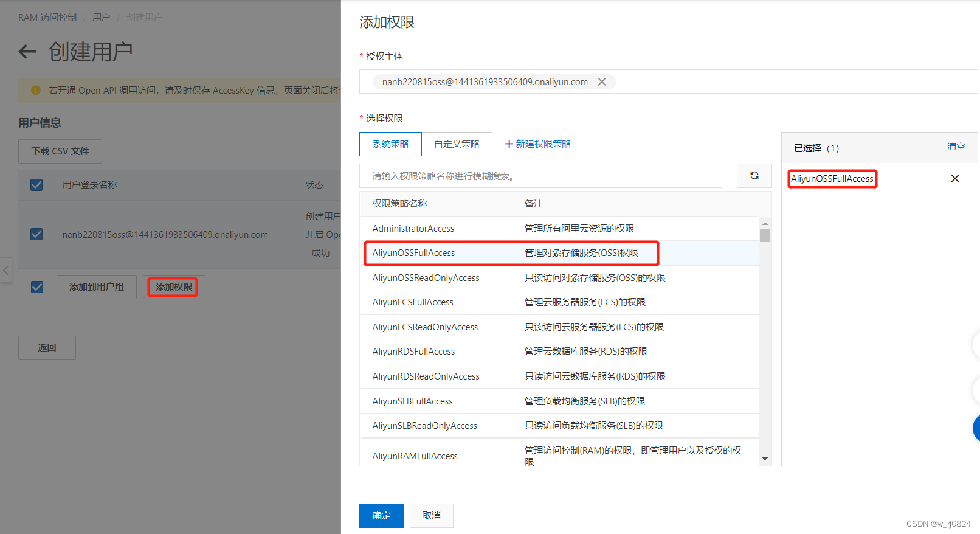This screenshot has width=980, height=534.
Task: Click the note 管理云服务器服务(ECS)的权限
Action: click(585, 302)
